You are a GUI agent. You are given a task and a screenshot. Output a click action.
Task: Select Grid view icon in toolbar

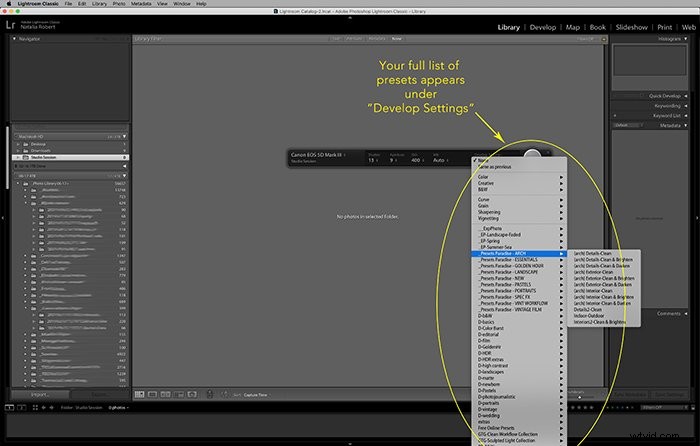(x=140, y=394)
